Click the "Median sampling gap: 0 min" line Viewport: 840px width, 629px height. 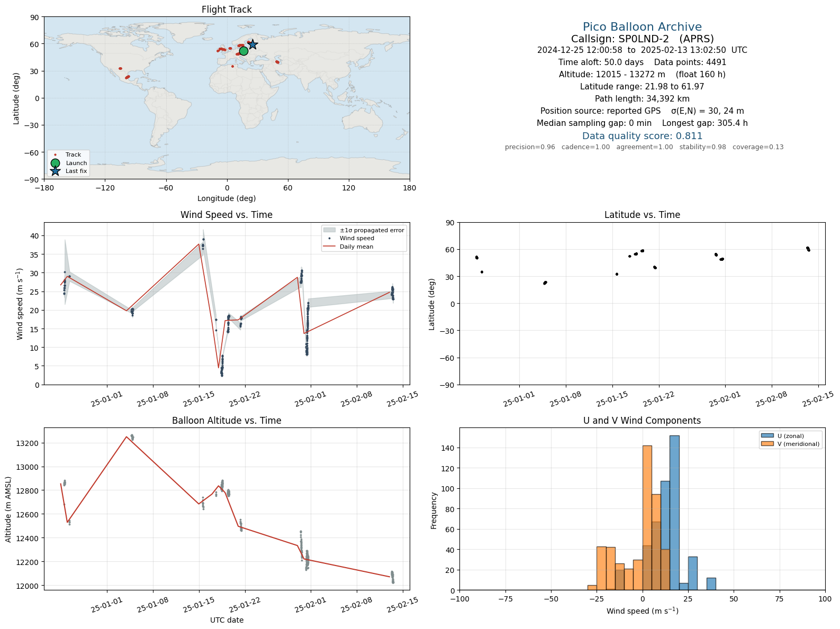pos(642,123)
